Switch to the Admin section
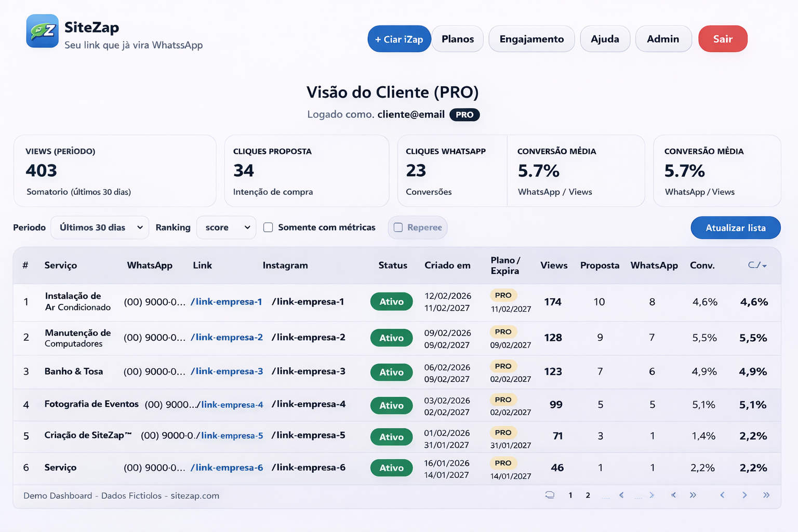The image size is (798, 532). click(663, 38)
